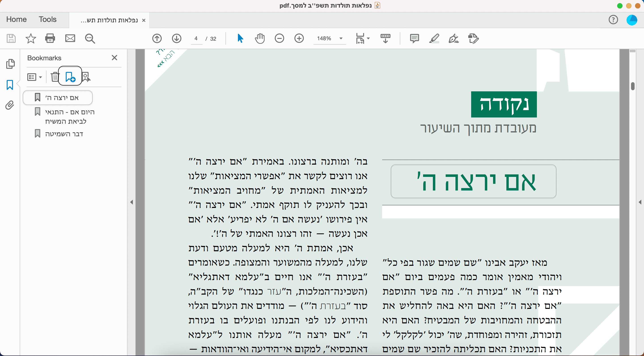The height and width of the screenshot is (356, 644).
Task: Click the Attachments panel icon
Action: coord(9,106)
